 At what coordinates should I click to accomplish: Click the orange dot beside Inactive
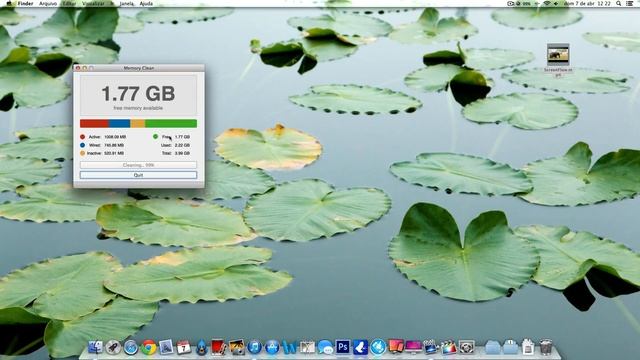click(82, 153)
